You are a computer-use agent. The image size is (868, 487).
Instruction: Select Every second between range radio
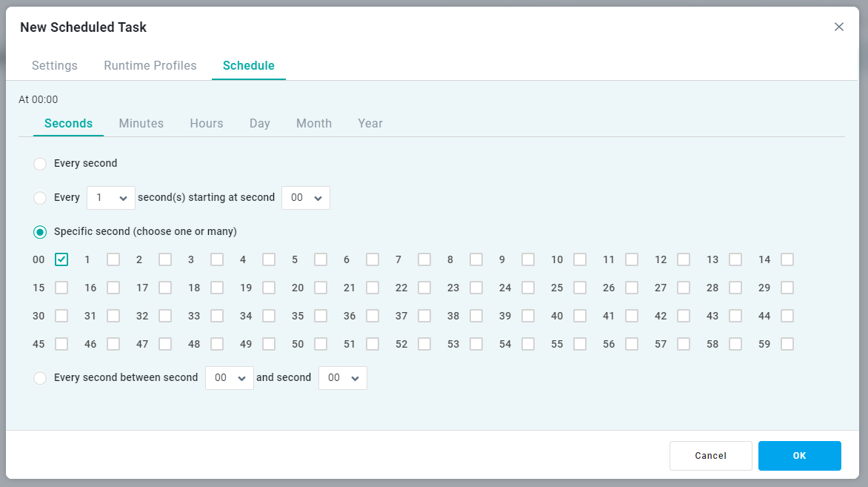coord(40,378)
